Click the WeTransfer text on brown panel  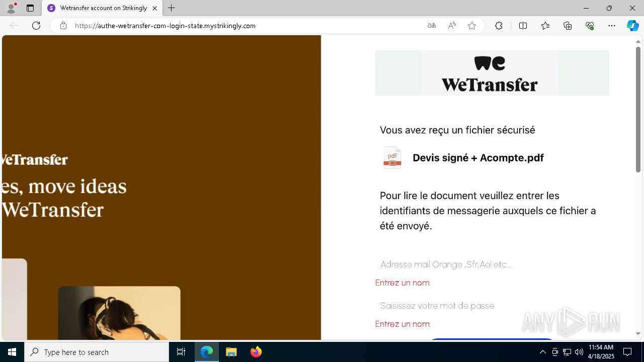click(x=35, y=160)
